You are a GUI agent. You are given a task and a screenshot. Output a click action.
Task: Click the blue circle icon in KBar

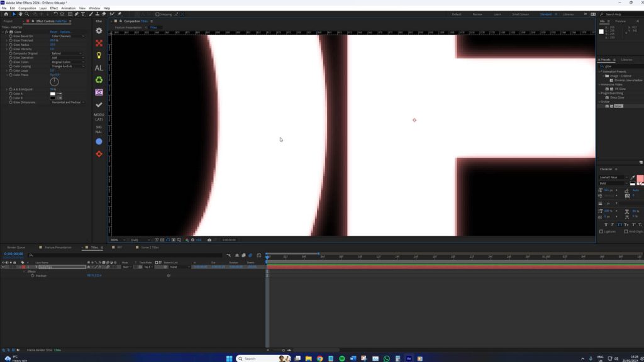[x=99, y=141]
